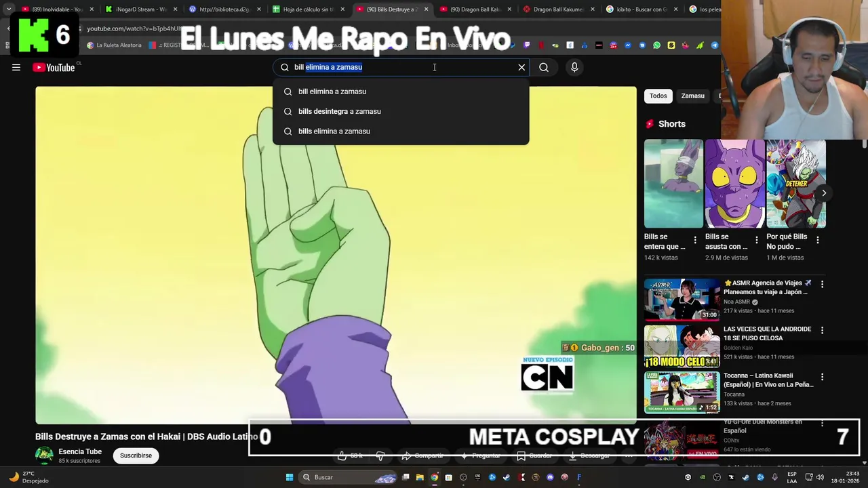
Task: Go to the YouTube home logo
Action: (54, 67)
